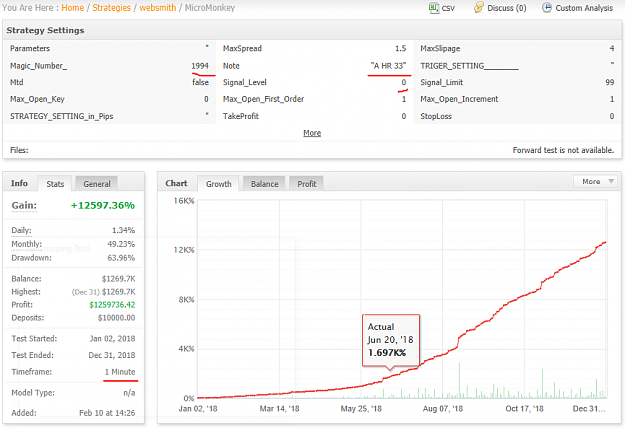Click the Signal_Limit value 99
The image size is (625, 428).
609,82
